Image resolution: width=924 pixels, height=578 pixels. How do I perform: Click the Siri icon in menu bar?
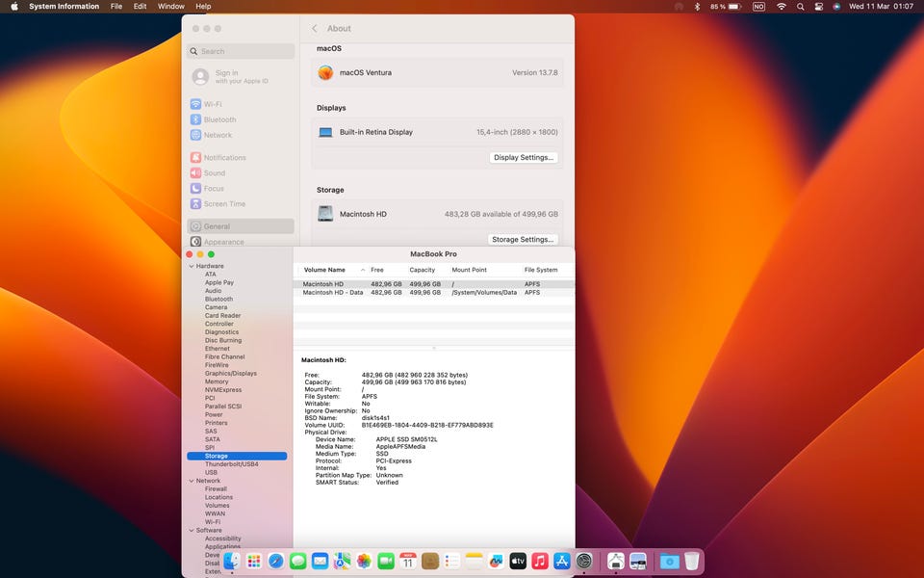click(836, 7)
